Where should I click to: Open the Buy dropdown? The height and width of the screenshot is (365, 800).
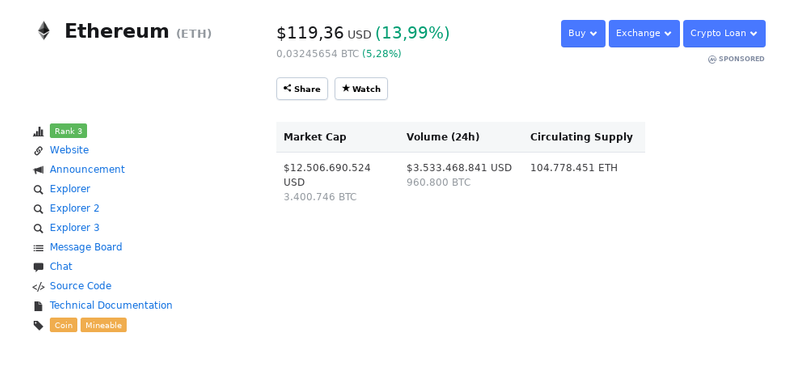[583, 34]
